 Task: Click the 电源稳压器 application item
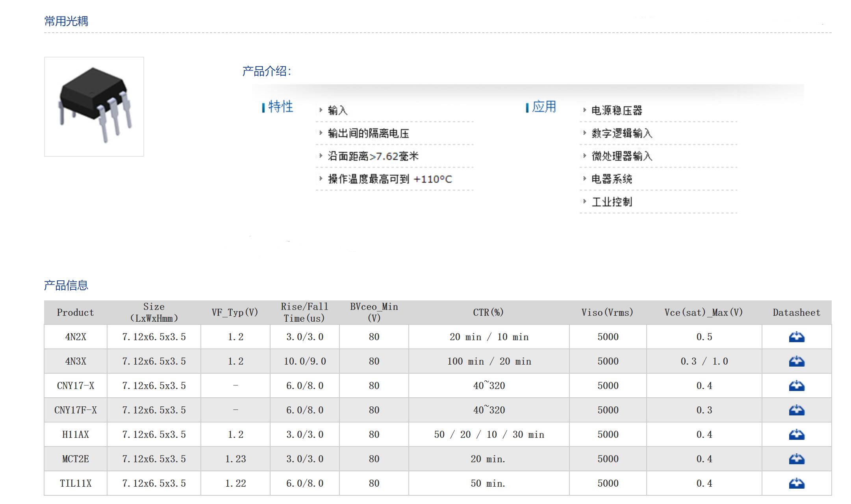pos(617,111)
